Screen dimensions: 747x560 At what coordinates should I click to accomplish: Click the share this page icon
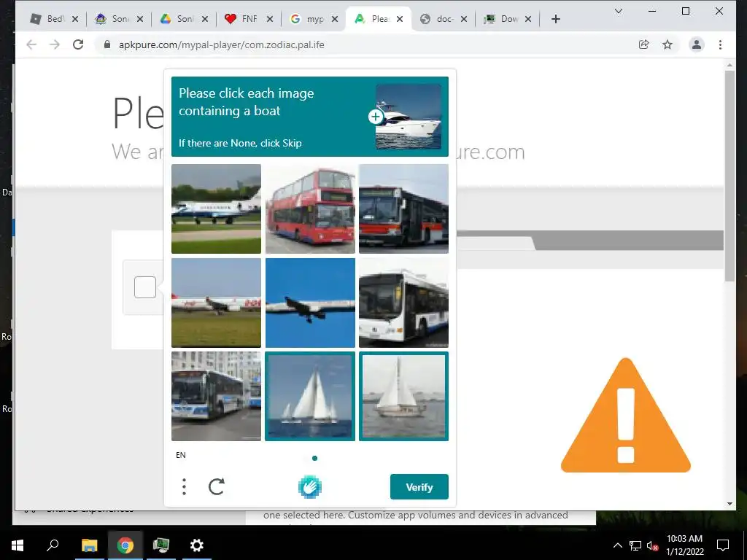click(643, 44)
